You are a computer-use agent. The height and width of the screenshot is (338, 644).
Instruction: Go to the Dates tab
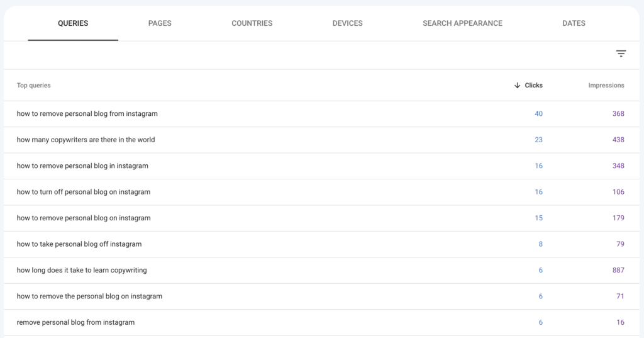click(574, 23)
